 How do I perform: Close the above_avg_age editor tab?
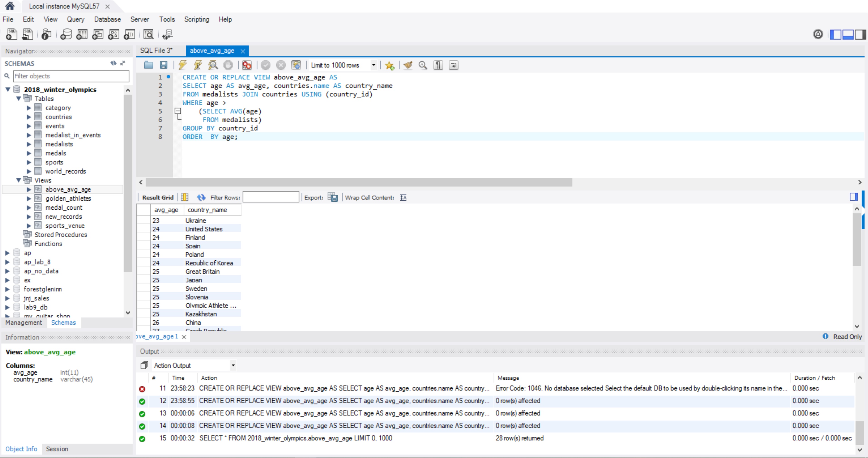243,51
